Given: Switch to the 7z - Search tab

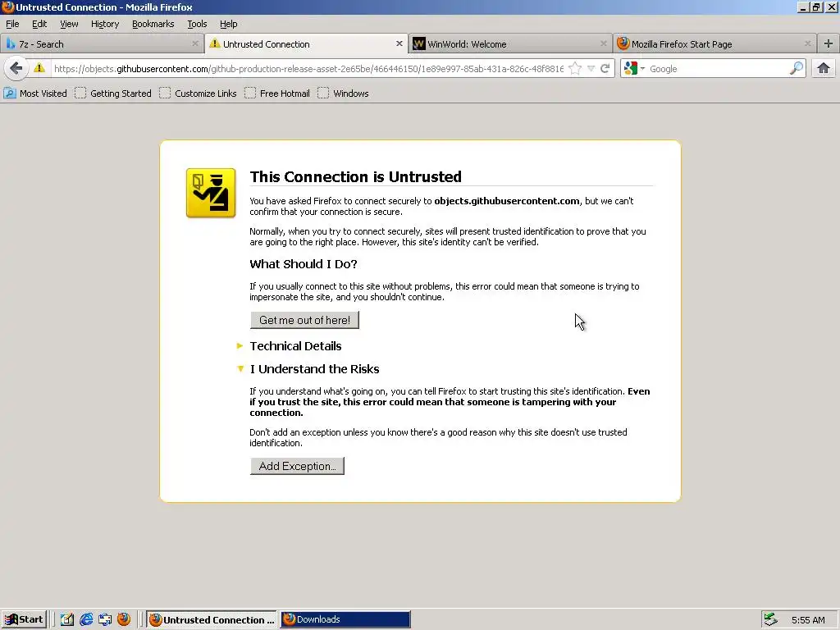Looking at the screenshot, I should [102, 44].
